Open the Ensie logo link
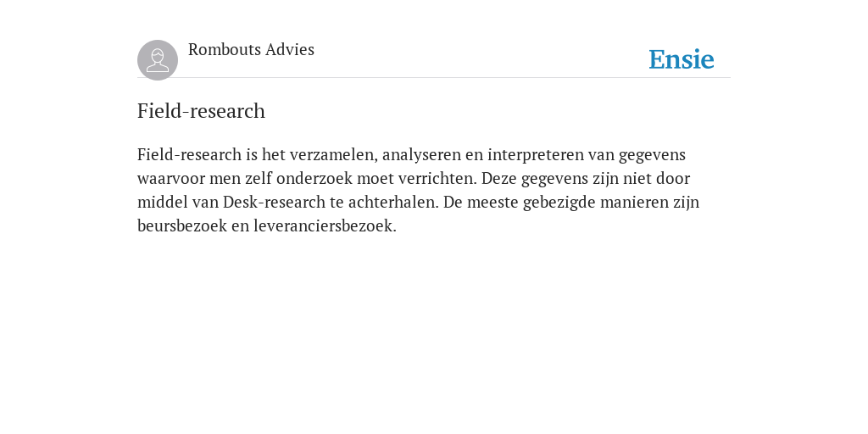This screenshot has height=434, width=868. [682, 59]
